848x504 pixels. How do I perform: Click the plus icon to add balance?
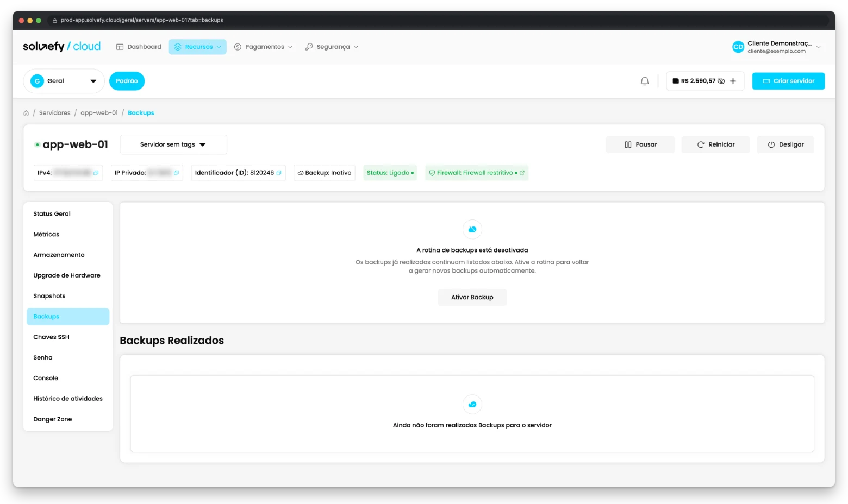tap(733, 81)
